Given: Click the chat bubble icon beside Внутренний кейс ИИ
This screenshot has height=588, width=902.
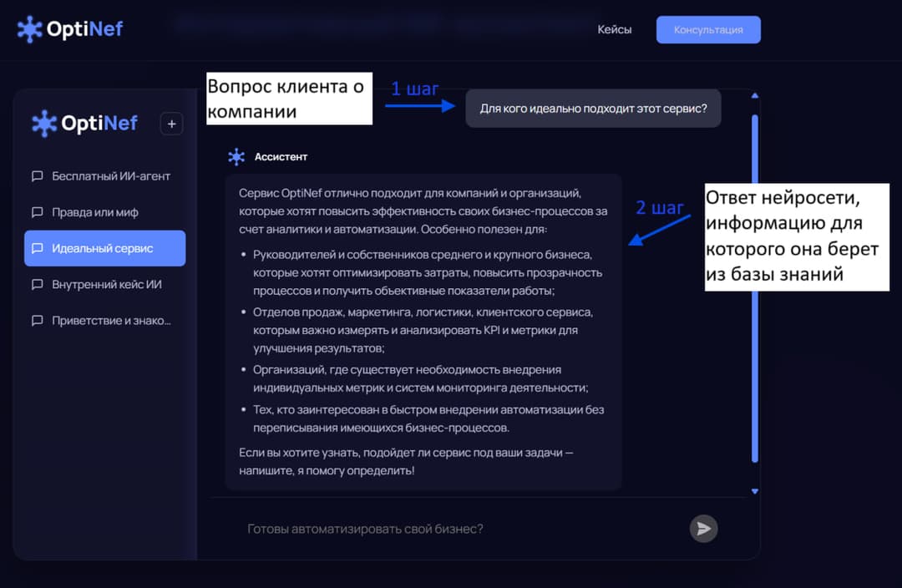Looking at the screenshot, I should pyautogui.click(x=36, y=284).
